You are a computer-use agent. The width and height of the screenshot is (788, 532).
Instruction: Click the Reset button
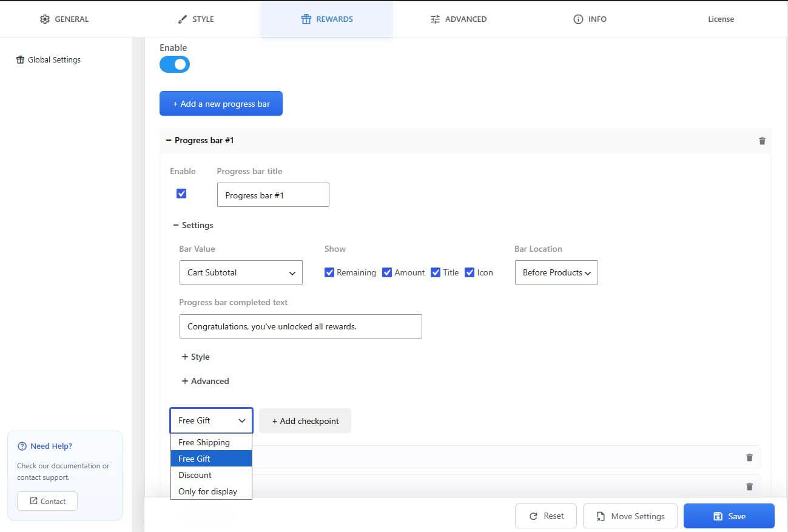coord(546,516)
